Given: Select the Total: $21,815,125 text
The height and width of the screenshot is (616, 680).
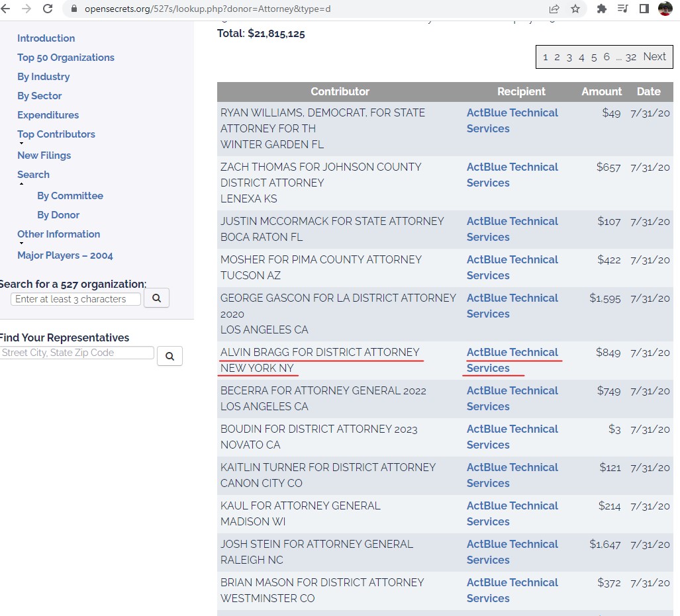Looking at the screenshot, I should [261, 33].
